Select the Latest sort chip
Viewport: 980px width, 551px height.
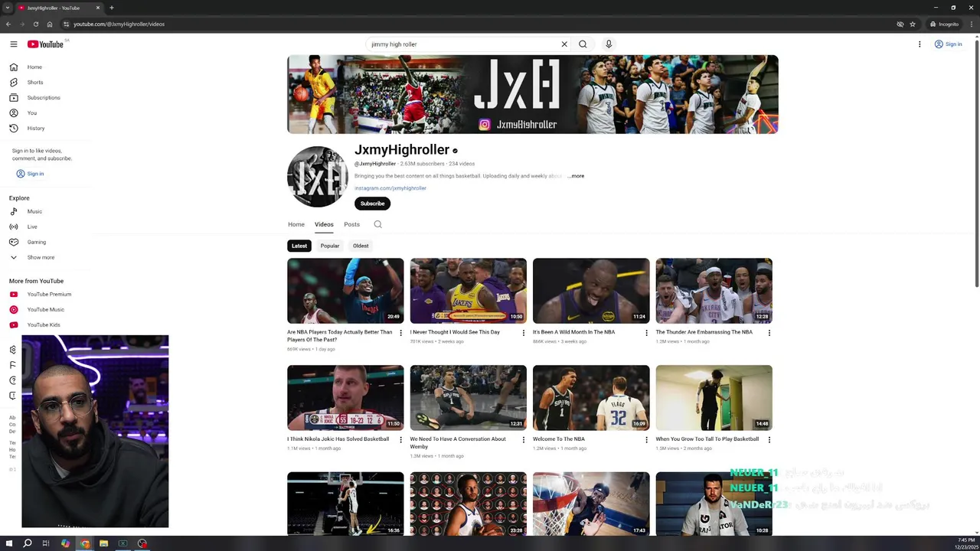pyautogui.click(x=299, y=246)
